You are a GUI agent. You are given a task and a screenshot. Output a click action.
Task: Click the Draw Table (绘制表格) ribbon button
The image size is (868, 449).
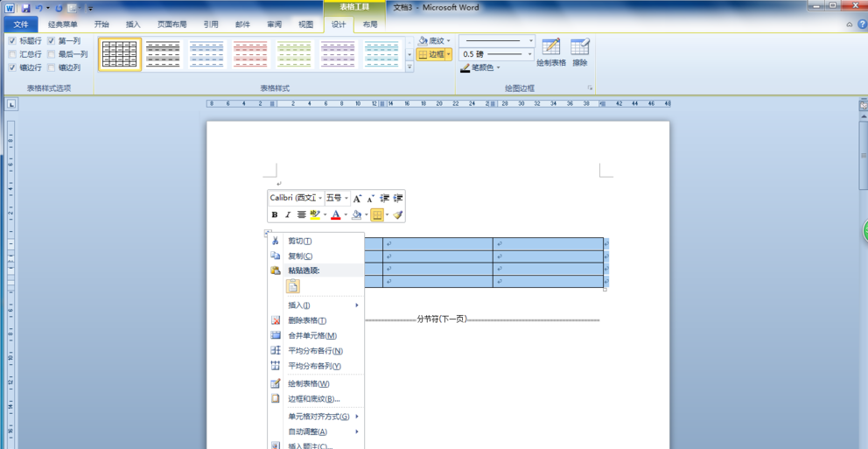pyautogui.click(x=551, y=53)
